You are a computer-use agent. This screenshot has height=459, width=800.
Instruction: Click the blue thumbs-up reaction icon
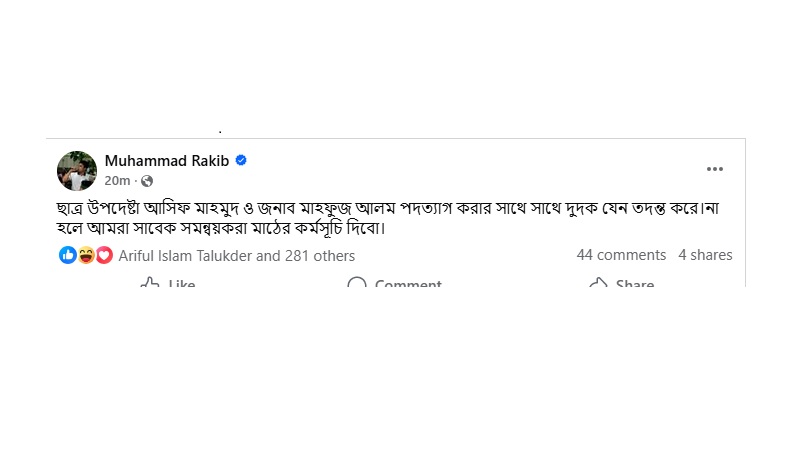(x=68, y=255)
